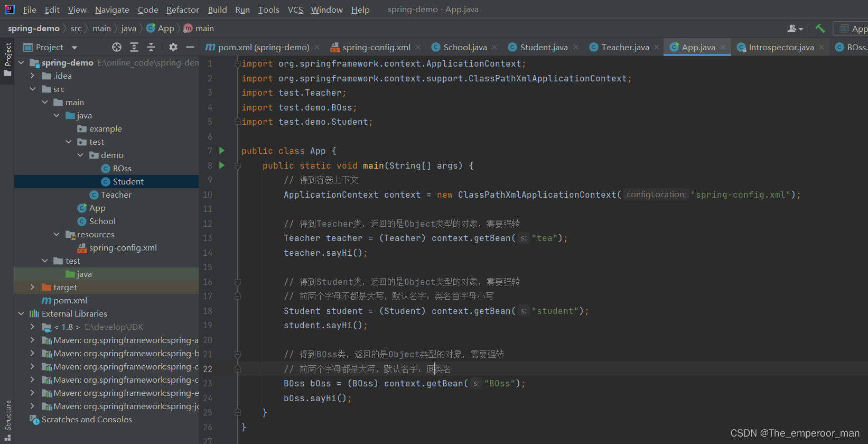Collapse External Libraries node

tap(21, 313)
